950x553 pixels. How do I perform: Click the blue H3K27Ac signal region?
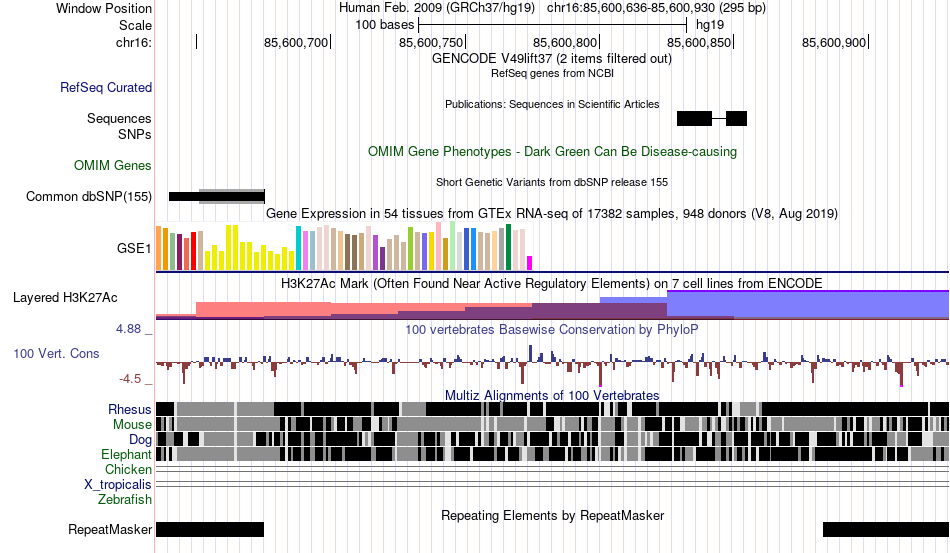[808, 304]
